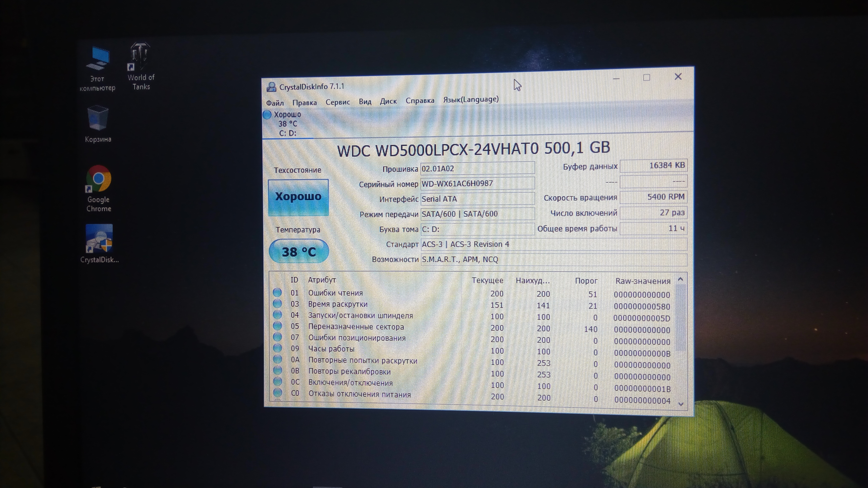868x488 pixels.
Task: Select the Часы работы attribute row
Action: click(x=472, y=351)
